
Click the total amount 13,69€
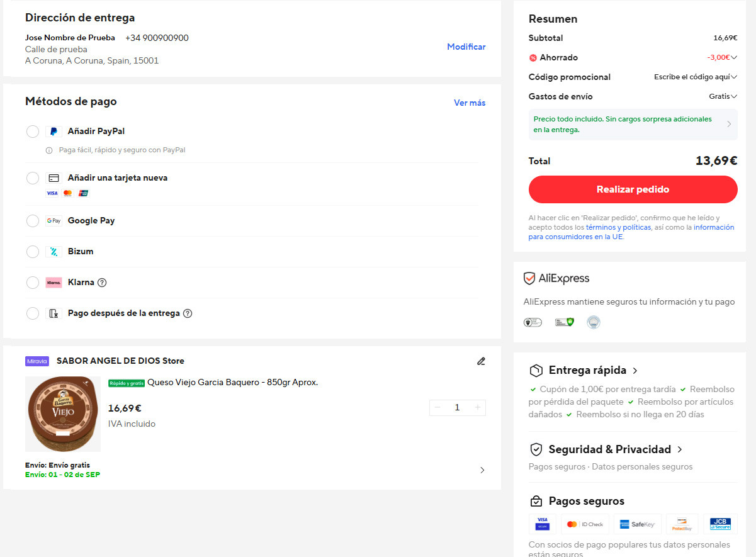716,161
